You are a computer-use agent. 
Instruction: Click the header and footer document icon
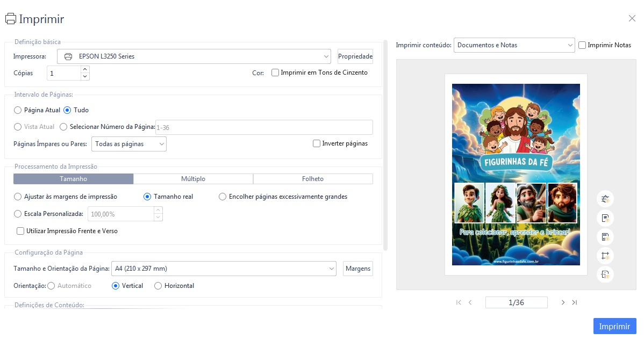coord(605,237)
